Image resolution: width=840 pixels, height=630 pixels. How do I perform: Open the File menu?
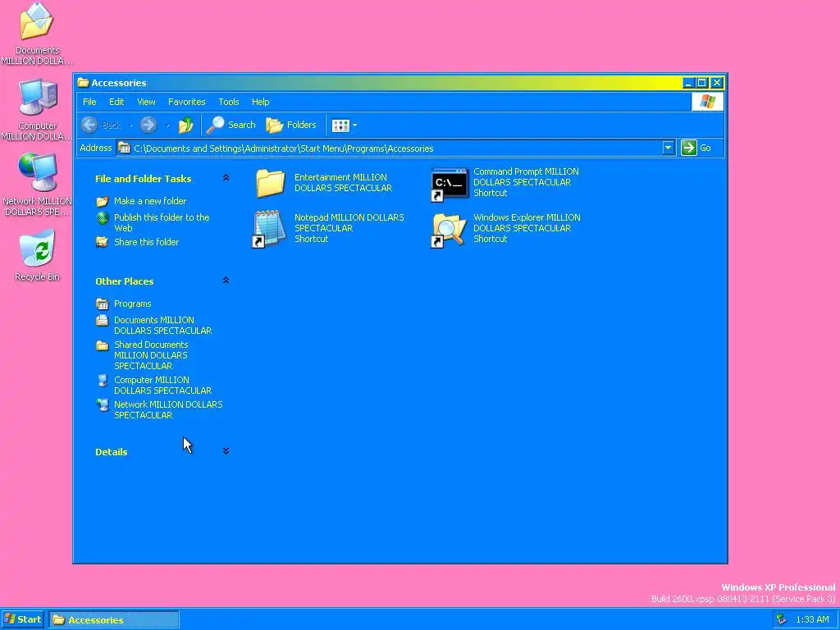tap(89, 102)
